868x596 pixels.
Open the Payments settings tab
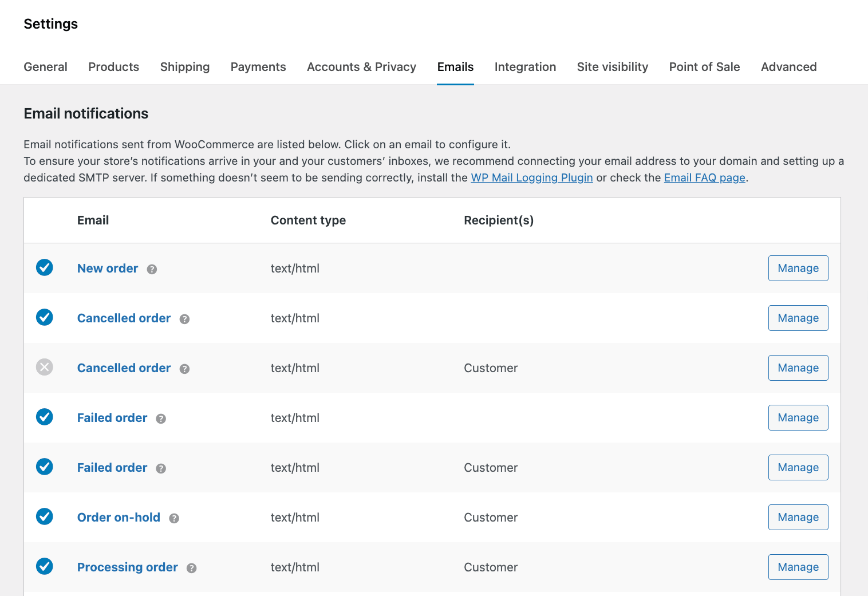click(258, 67)
